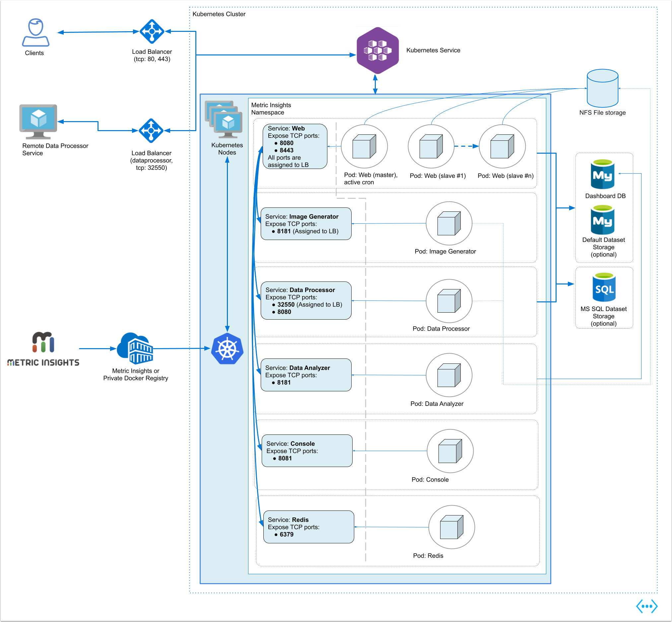This screenshot has width=672, height=622.
Task: Click the Docker Registry cloud icon
Action: [135, 349]
